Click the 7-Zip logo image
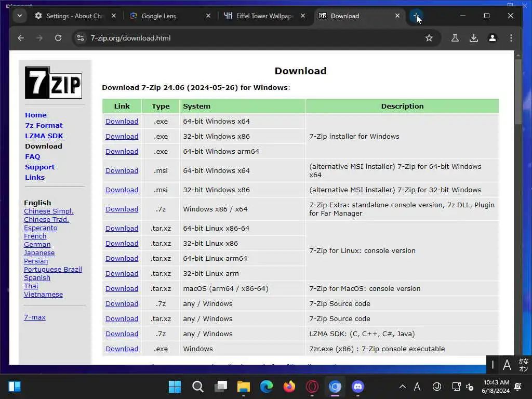The image size is (532, 399). [54, 83]
